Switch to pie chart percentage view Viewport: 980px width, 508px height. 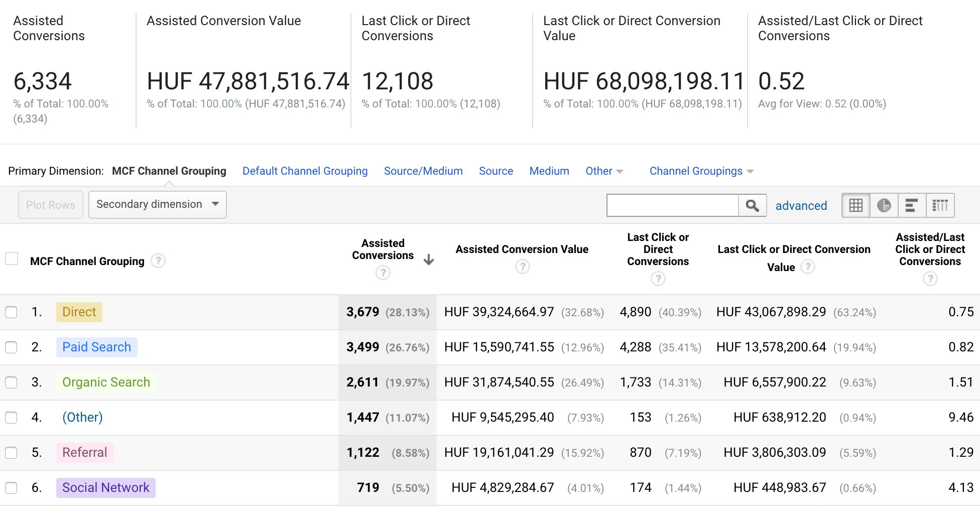[x=884, y=205]
